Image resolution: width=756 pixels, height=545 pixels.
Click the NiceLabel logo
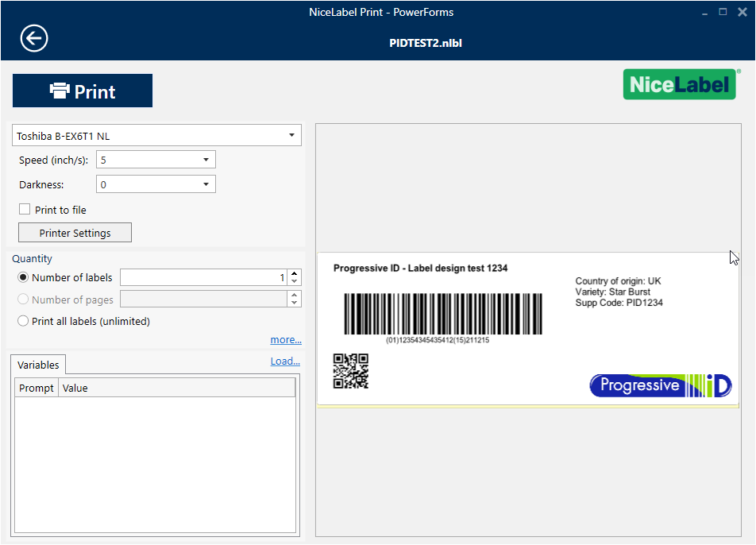click(680, 84)
